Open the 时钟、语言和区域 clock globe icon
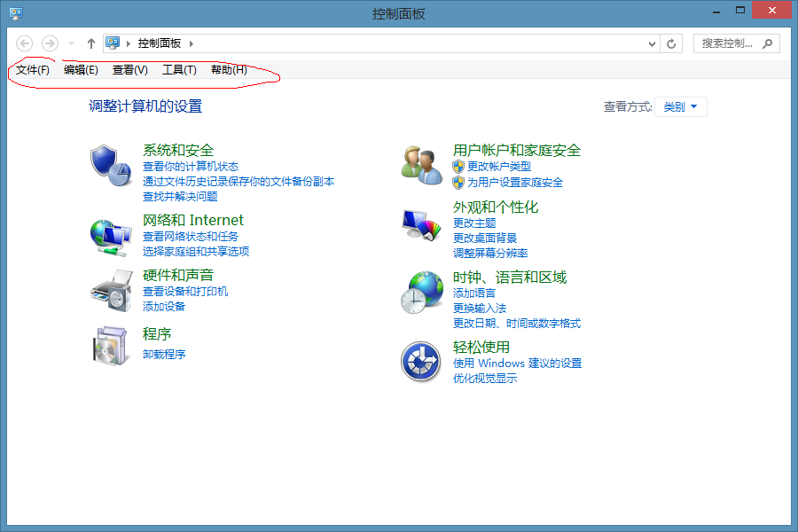Viewport: 798px width, 532px height. pos(422,292)
